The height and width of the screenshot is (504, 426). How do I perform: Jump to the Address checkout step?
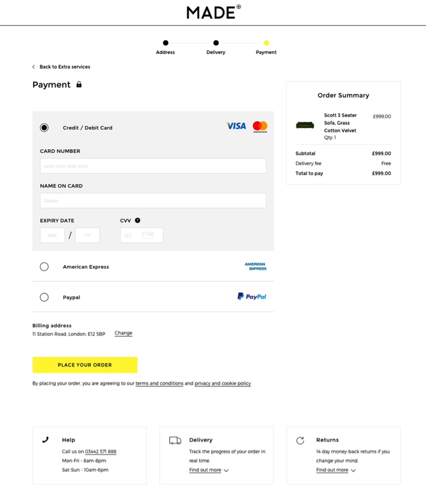coord(165,43)
